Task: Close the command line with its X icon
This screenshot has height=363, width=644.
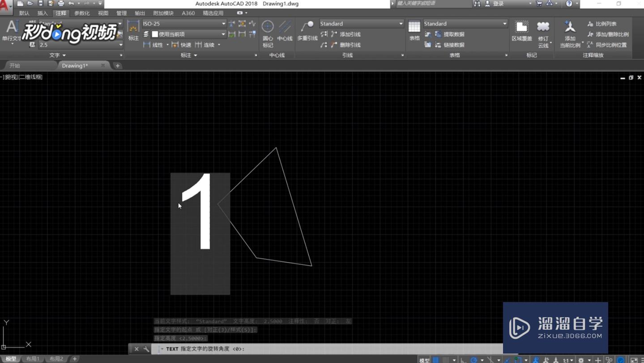Action: (x=136, y=349)
